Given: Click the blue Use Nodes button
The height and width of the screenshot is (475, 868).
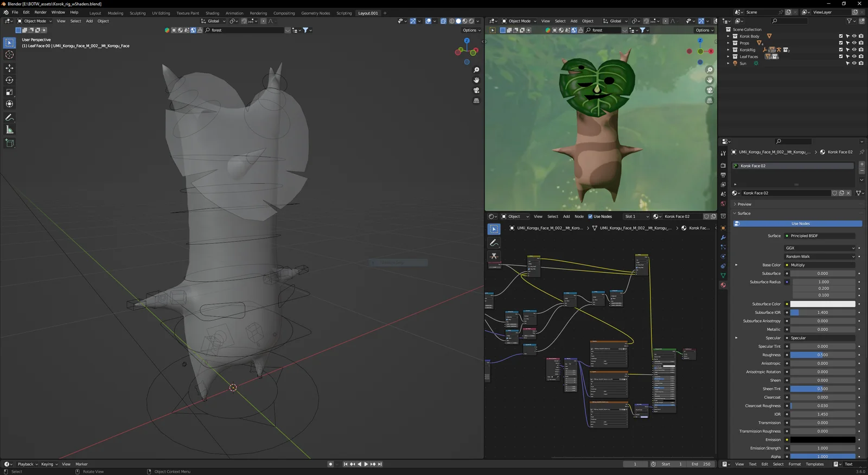Looking at the screenshot, I should [x=800, y=224].
